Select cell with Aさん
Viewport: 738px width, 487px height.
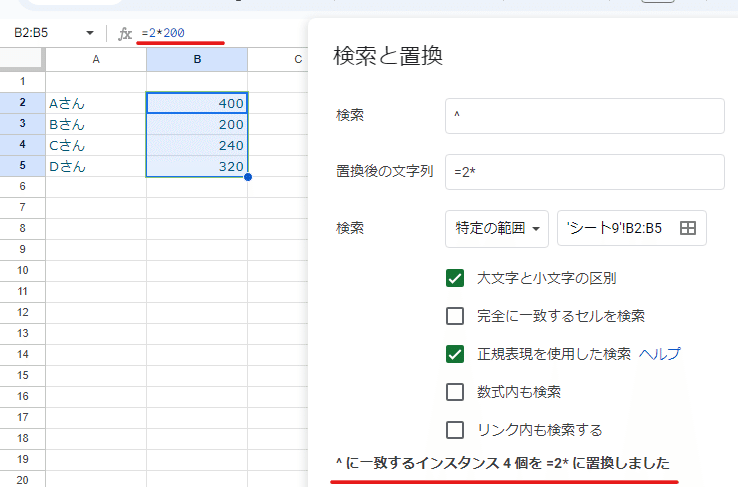click(96, 103)
